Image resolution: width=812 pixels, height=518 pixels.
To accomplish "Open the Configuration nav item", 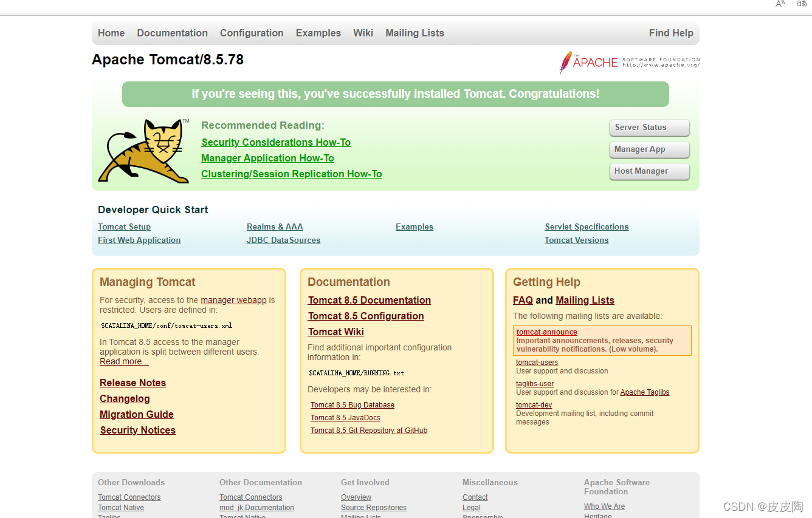I will point(252,33).
